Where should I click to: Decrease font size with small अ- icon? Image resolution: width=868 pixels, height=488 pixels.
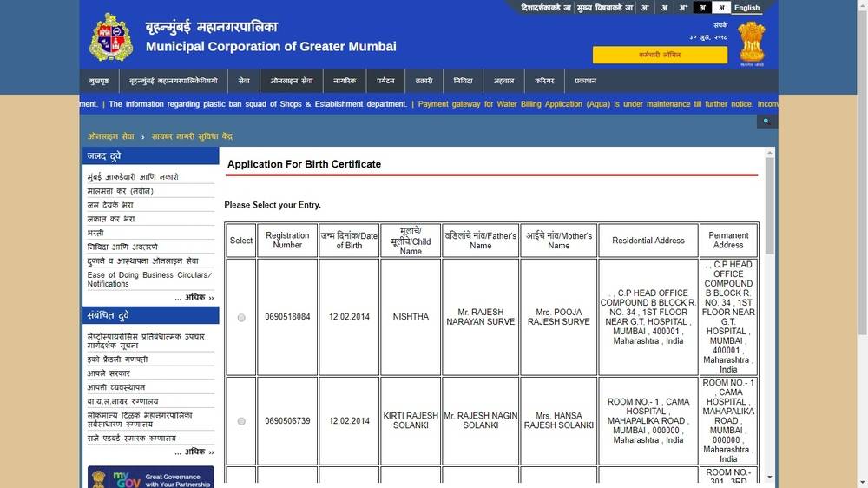[645, 8]
